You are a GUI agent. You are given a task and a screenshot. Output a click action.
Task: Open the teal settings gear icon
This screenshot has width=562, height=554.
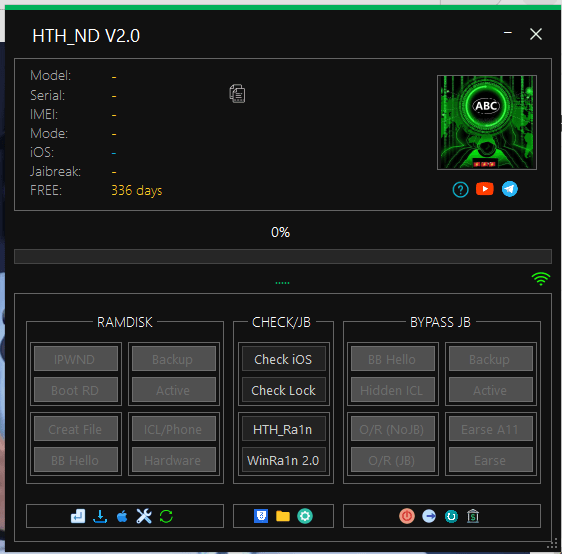click(x=305, y=516)
